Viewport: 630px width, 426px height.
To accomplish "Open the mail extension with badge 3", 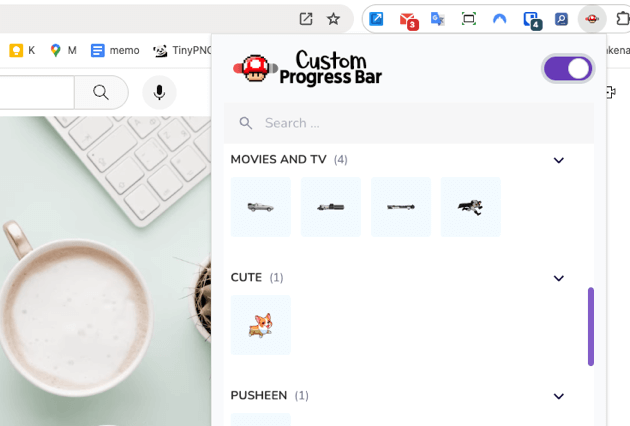I will tap(409, 20).
